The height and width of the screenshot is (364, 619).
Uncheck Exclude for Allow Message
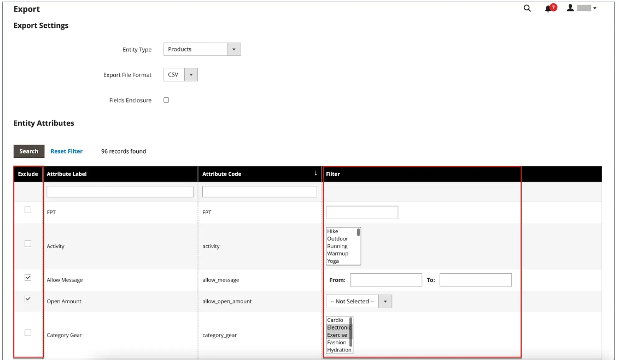click(28, 278)
